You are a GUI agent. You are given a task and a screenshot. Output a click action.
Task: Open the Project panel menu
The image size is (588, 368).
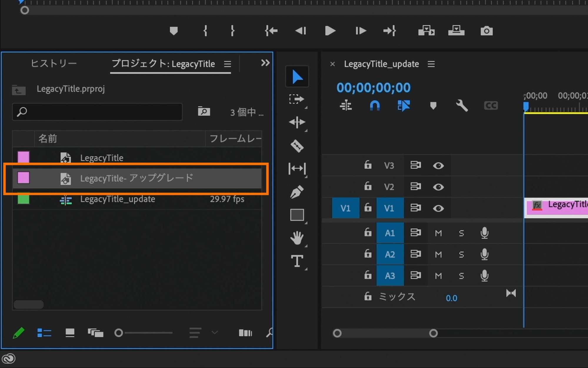pyautogui.click(x=227, y=64)
